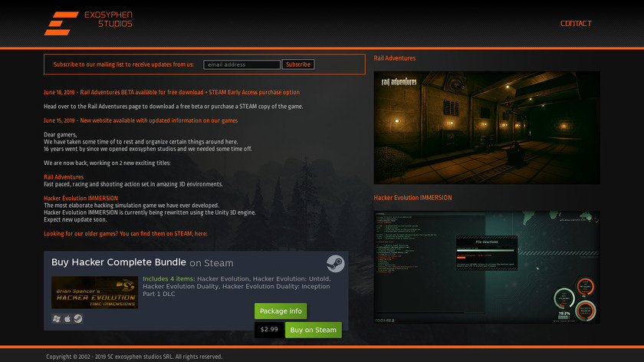Click the Subscribe button

tap(297, 64)
